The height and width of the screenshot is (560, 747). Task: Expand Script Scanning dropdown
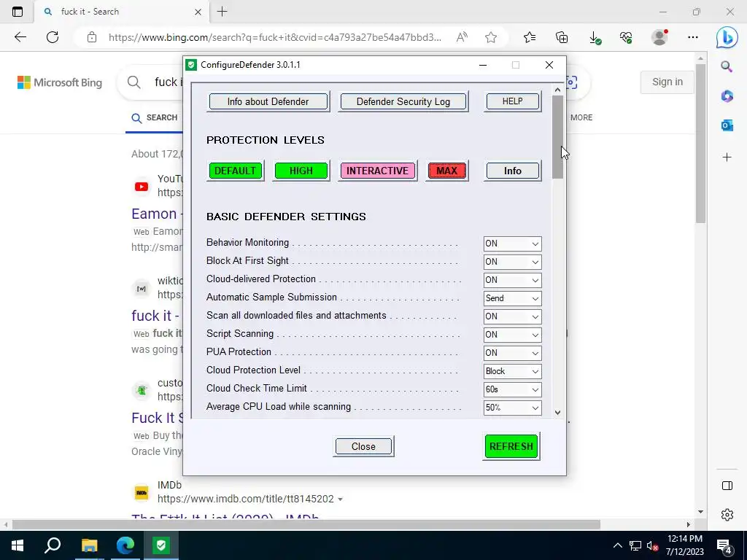512,335
